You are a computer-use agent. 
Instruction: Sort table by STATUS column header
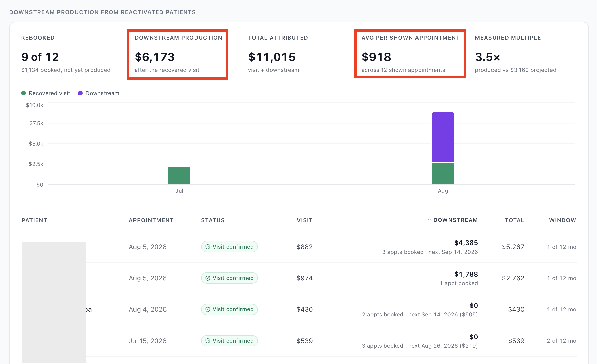click(x=213, y=220)
